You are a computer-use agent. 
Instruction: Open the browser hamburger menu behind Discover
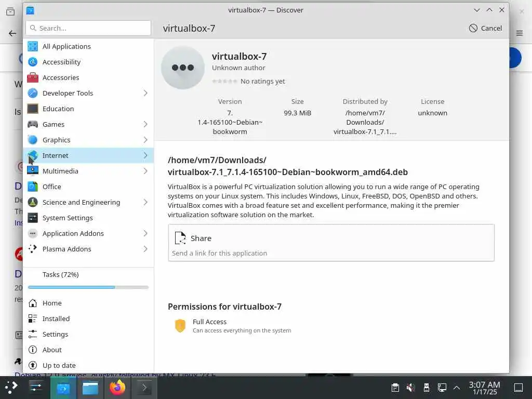coord(520,33)
